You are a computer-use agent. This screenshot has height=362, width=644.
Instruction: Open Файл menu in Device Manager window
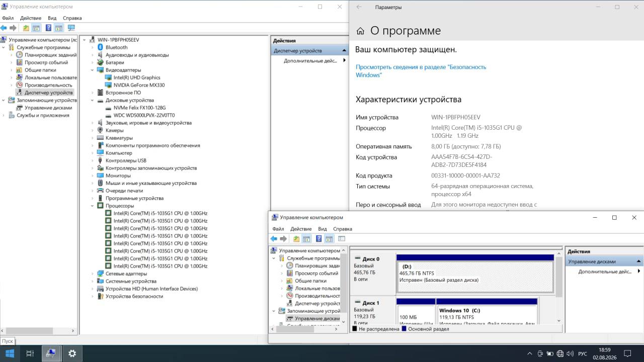tap(8, 18)
